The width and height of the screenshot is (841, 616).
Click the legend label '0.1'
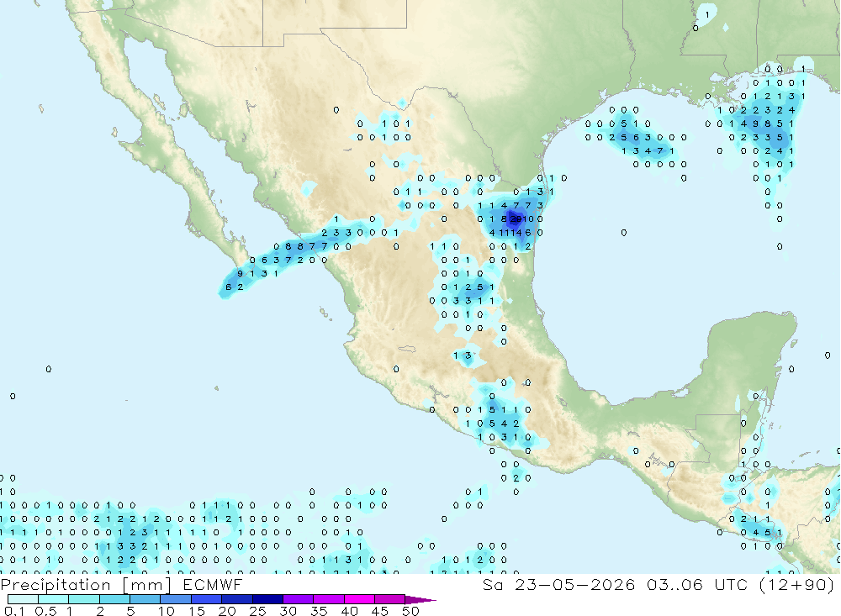[x=14, y=611]
